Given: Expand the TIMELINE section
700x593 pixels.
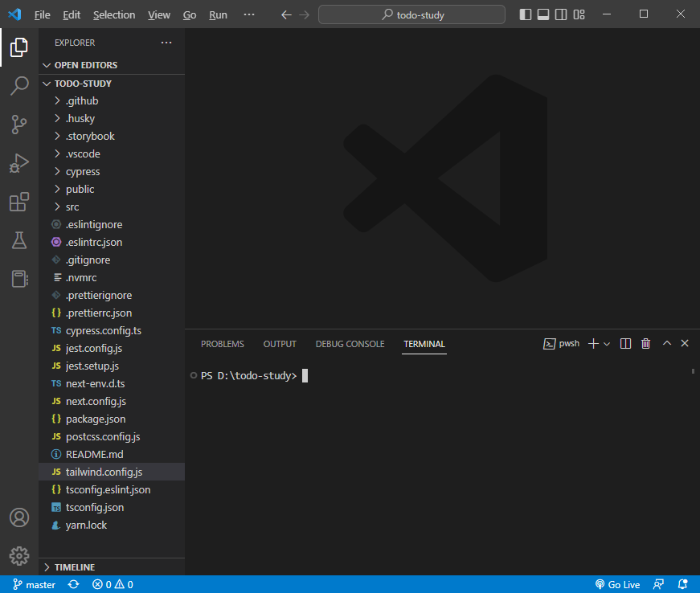Looking at the screenshot, I should click(112, 567).
